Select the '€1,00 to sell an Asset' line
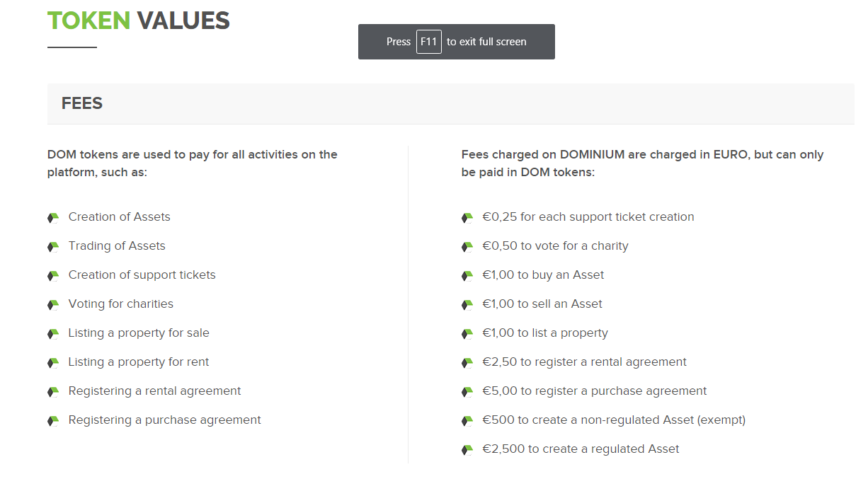 542,304
